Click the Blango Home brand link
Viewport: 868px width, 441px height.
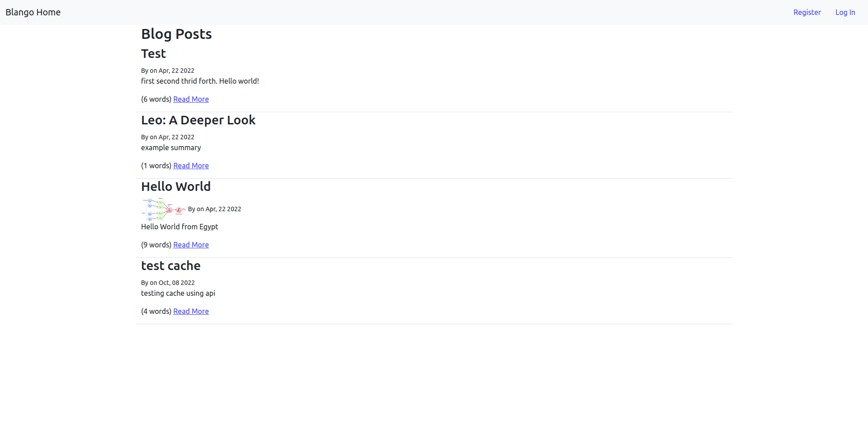(33, 12)
